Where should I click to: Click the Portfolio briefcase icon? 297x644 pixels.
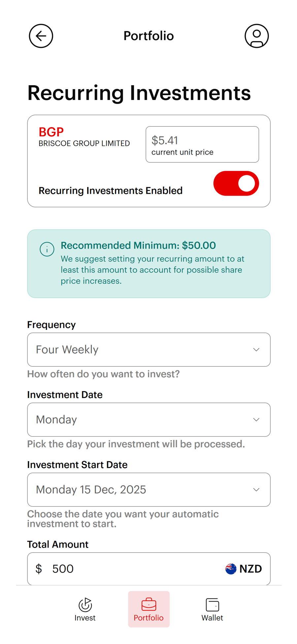[x=148, y=604]
